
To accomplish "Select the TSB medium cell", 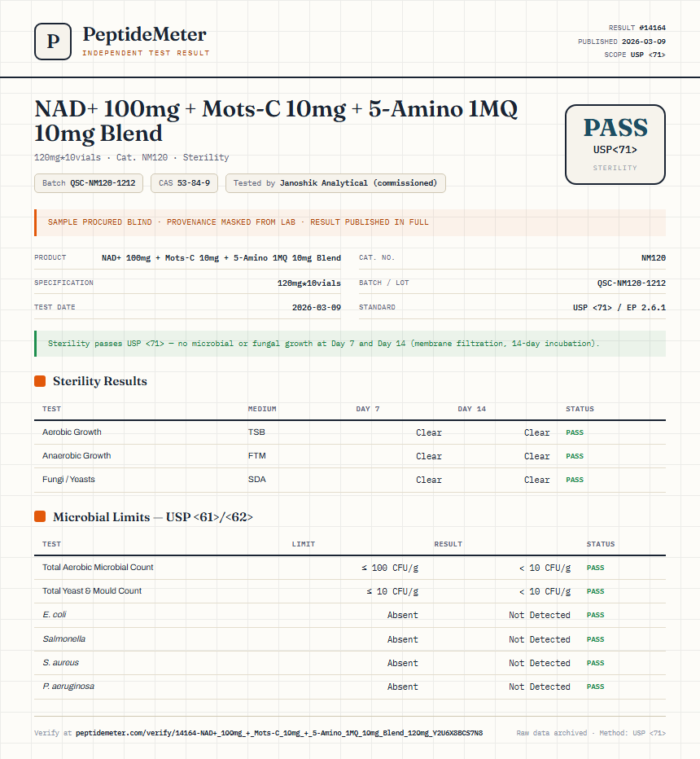I will pyautogui.click(x=256, y=432).
